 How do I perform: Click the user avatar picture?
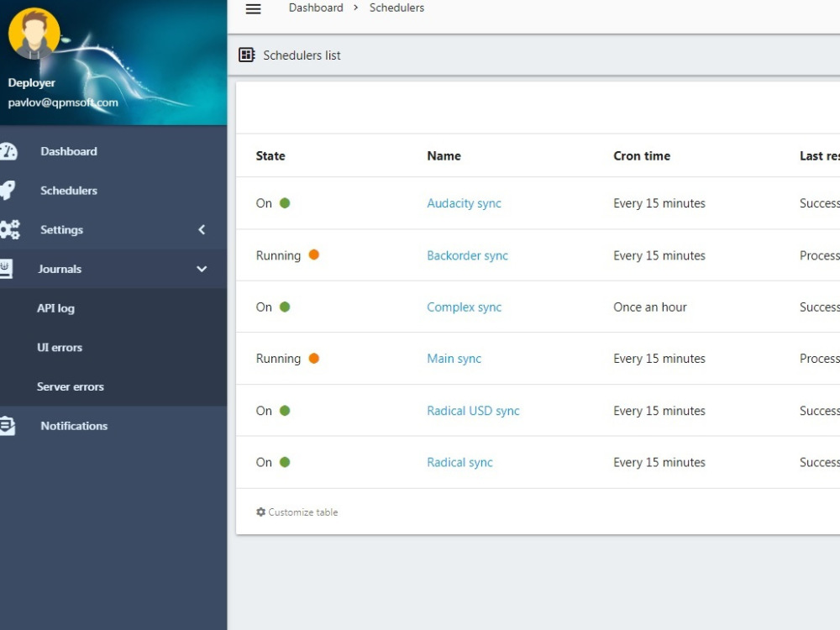coord(34,34)
